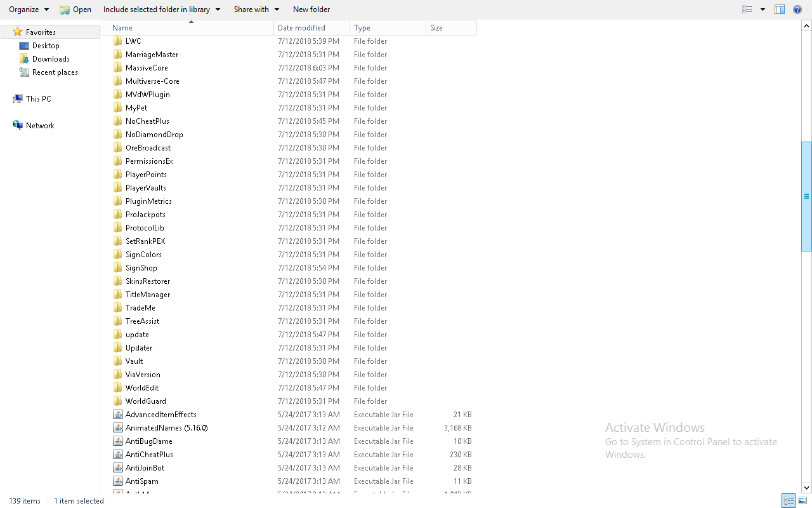Viewport: 812px width, 508px height.
Task: Create a New folder
Action: click(311, 10)
